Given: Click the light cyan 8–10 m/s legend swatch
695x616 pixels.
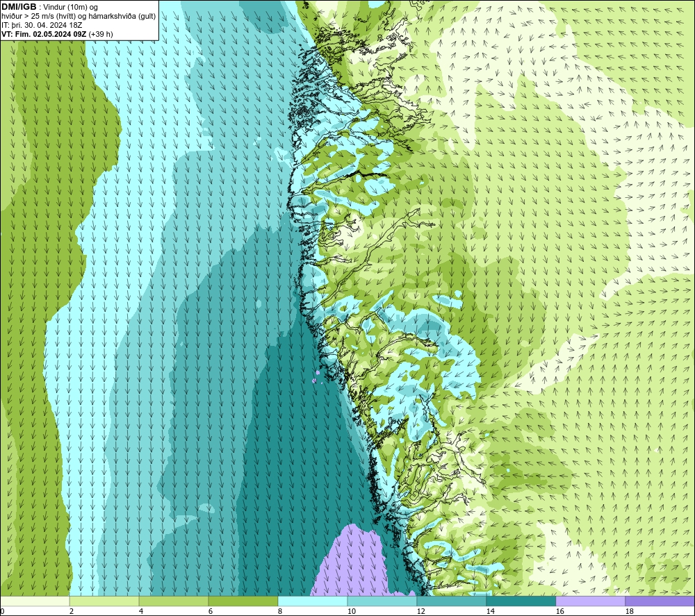Looking at the screenshot, I should pos(313,601).
